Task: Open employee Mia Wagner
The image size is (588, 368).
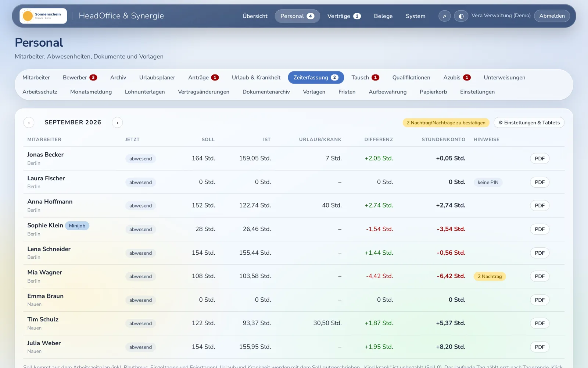Action: click(44, 272)
